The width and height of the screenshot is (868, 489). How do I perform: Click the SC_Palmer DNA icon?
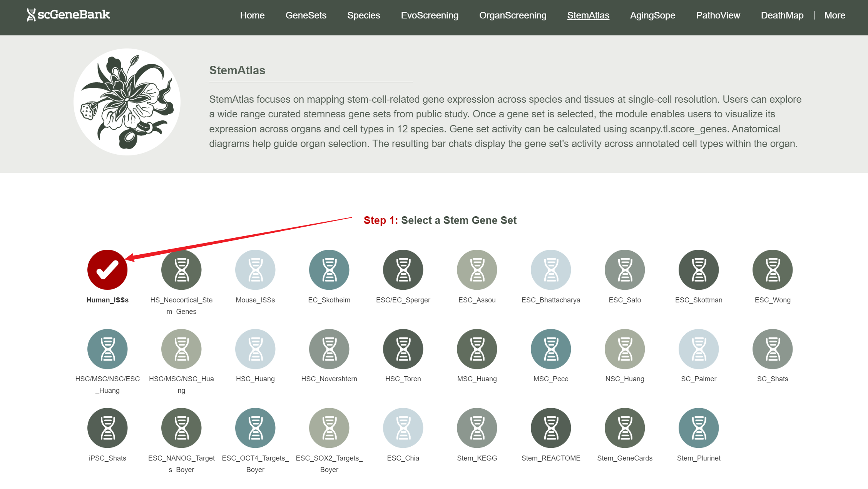699,349
